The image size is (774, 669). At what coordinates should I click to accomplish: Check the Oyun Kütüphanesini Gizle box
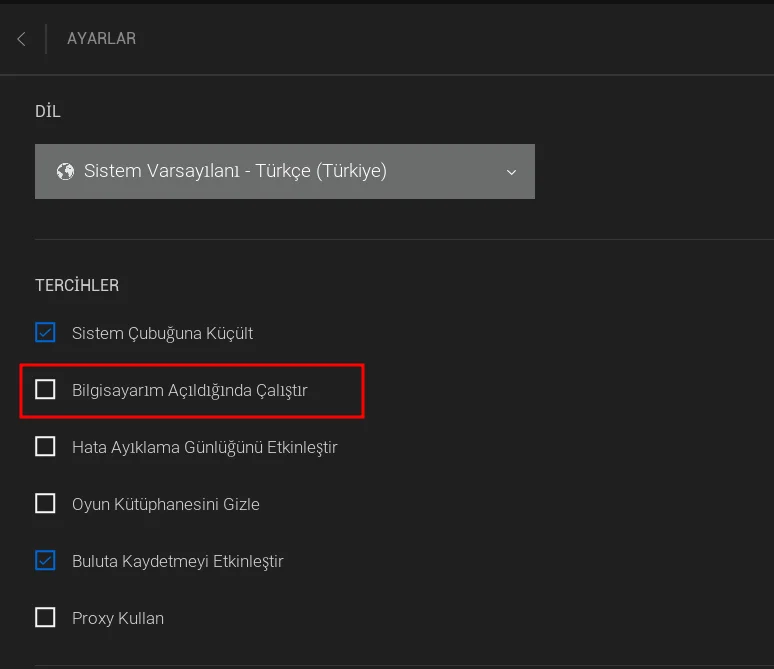[x=45, y=503]
